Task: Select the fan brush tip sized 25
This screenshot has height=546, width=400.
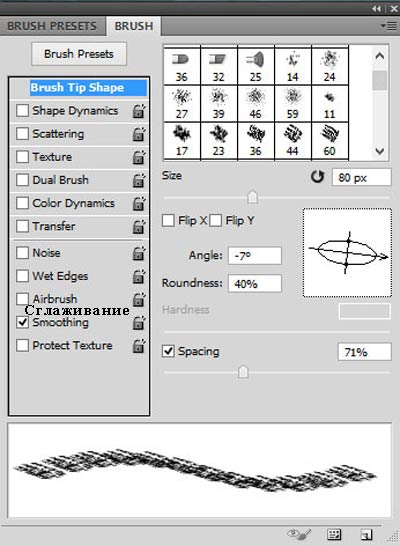Action: 256,65
